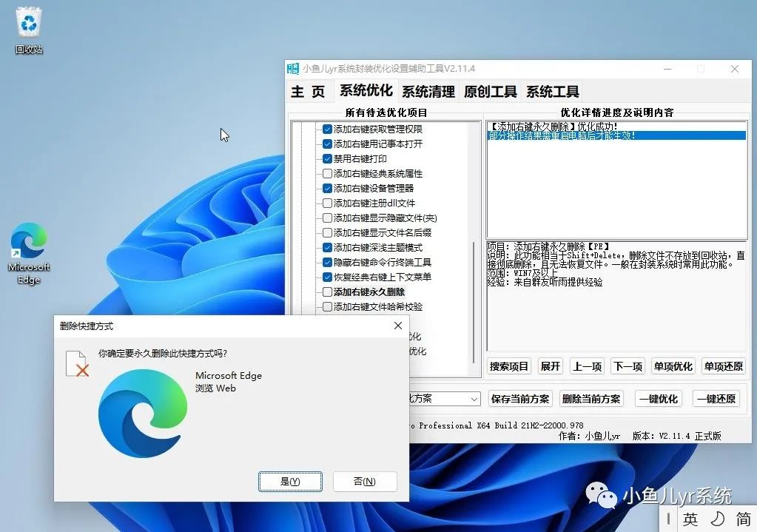Image resolution: width=757 pixels, height=532 pixels.
Task: Click the 展开 button
Action: point(551,366)
